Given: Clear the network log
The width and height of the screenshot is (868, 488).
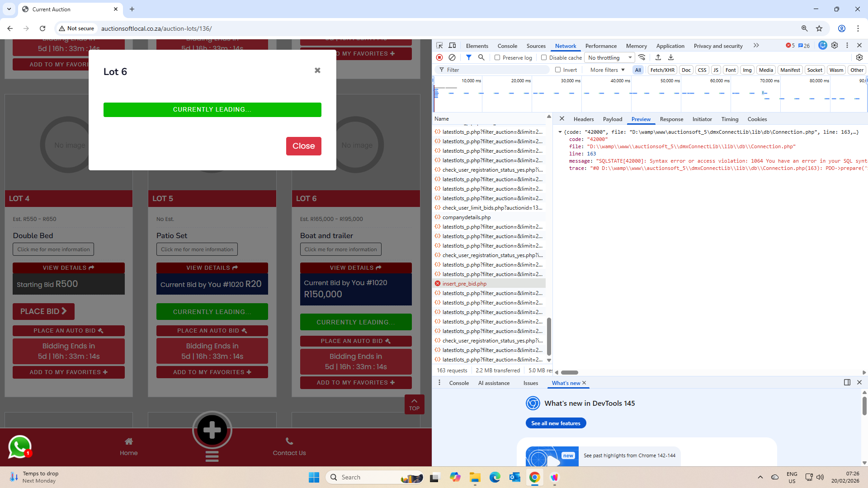Looking at the screenshot, I should pyautogui.click(x=452, y=57).
